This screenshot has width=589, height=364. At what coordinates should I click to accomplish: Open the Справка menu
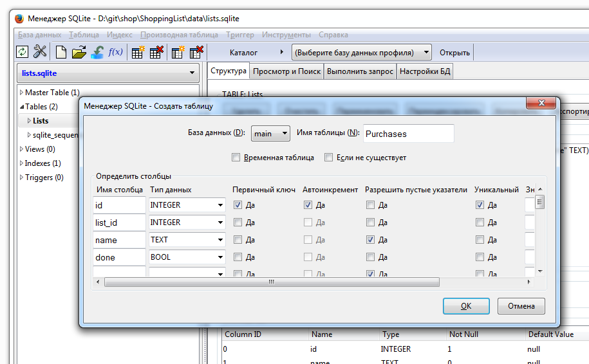333,35
